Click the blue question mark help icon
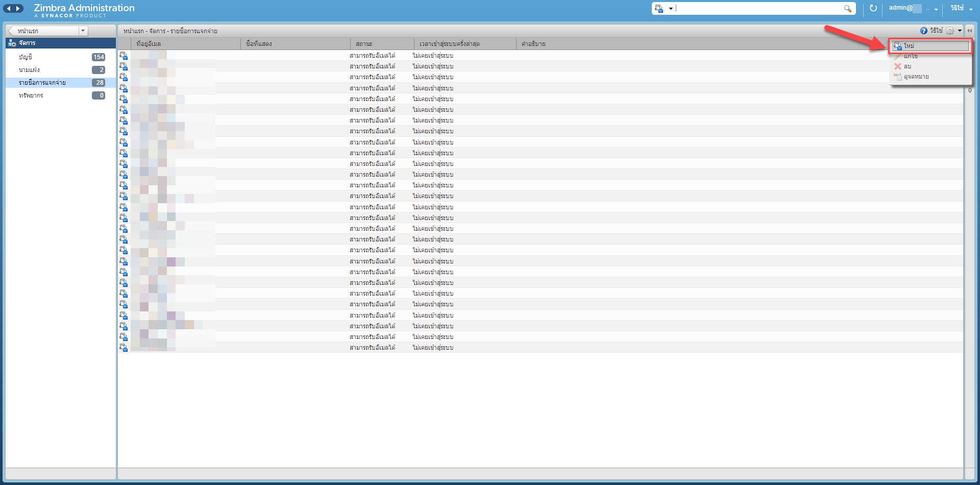Viewport: 980px width, 485px height. 923,31
